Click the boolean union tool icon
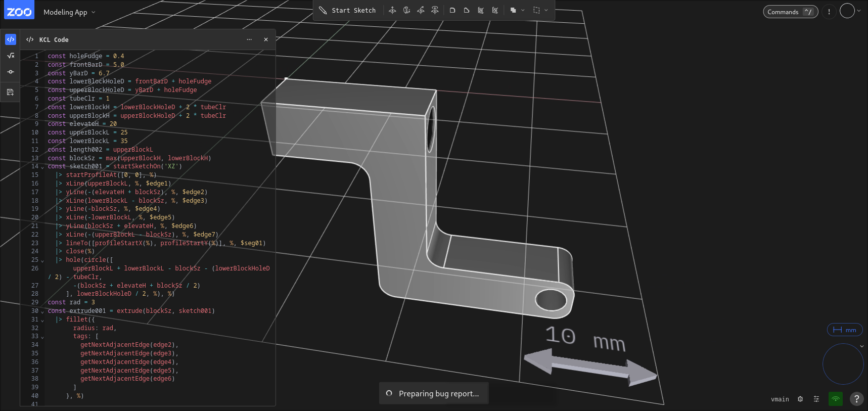The image size is (868, 411). click(x=513, y=10)
